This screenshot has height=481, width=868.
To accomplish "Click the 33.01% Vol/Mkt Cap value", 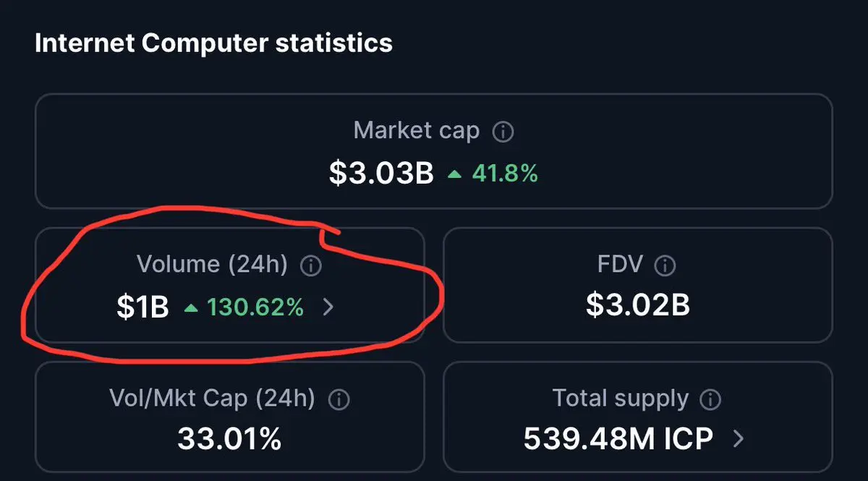I will (x=229, y=439).
